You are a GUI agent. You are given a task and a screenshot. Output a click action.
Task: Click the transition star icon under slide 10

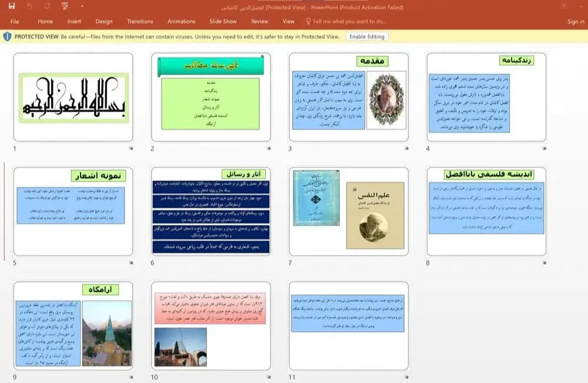(269, 377)
